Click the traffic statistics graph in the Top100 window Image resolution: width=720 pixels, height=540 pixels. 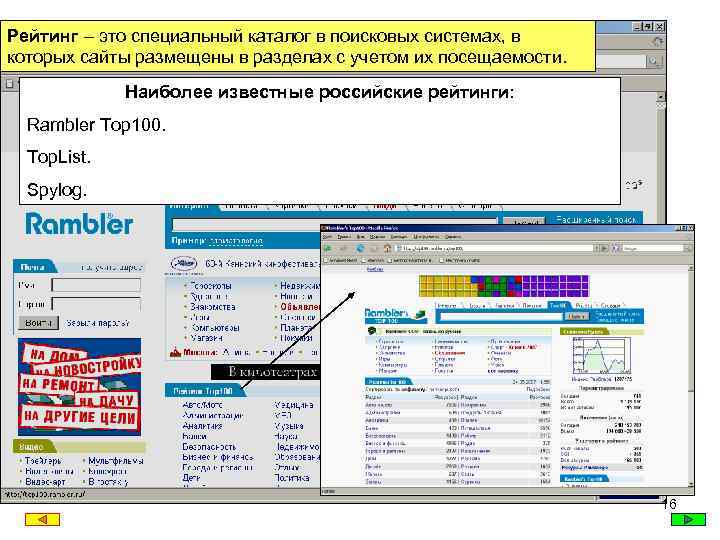click(602, 356)
